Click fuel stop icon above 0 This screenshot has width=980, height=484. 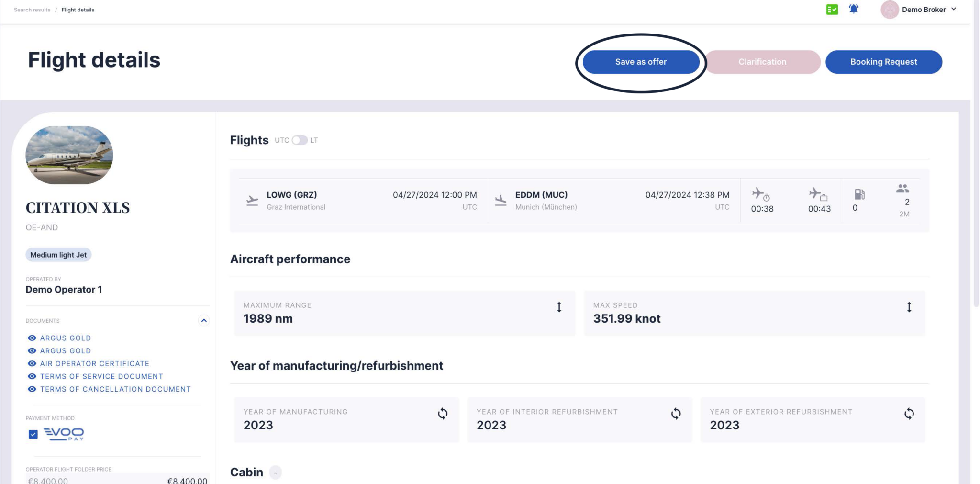(859, 194)
